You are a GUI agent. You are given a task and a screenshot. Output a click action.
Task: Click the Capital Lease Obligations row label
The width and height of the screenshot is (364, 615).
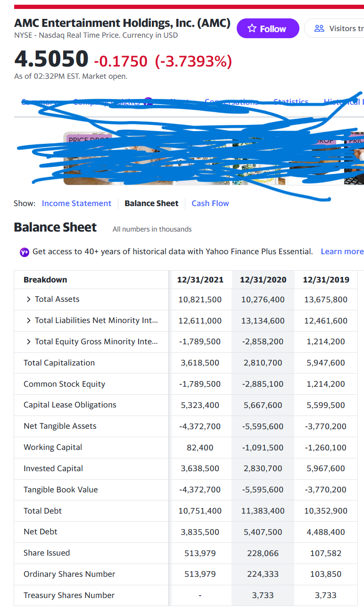(x=70, y=405)
